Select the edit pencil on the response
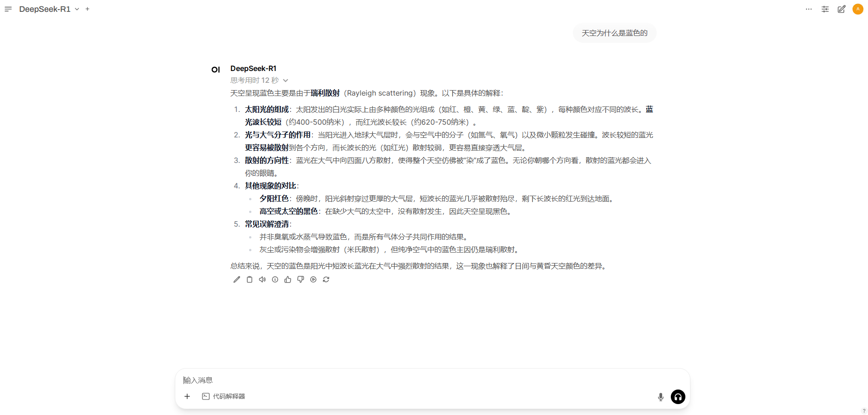The width and height of the screenshot is (868, 415). coord(236,279)
